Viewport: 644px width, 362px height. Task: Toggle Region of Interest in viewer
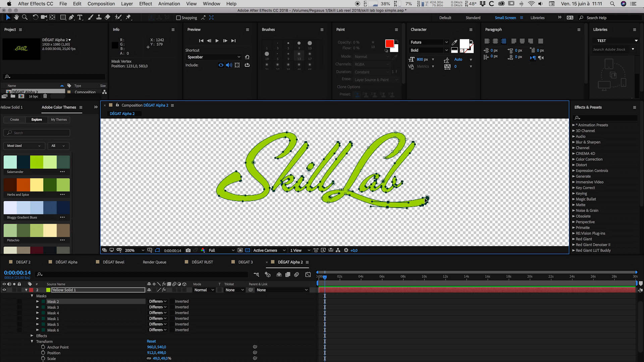pos(240,250)
